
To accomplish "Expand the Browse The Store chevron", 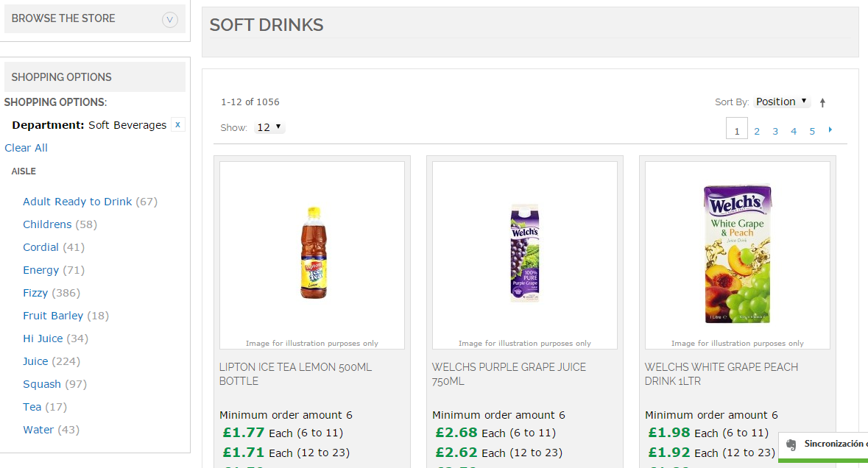I will (x=170, y=20).
